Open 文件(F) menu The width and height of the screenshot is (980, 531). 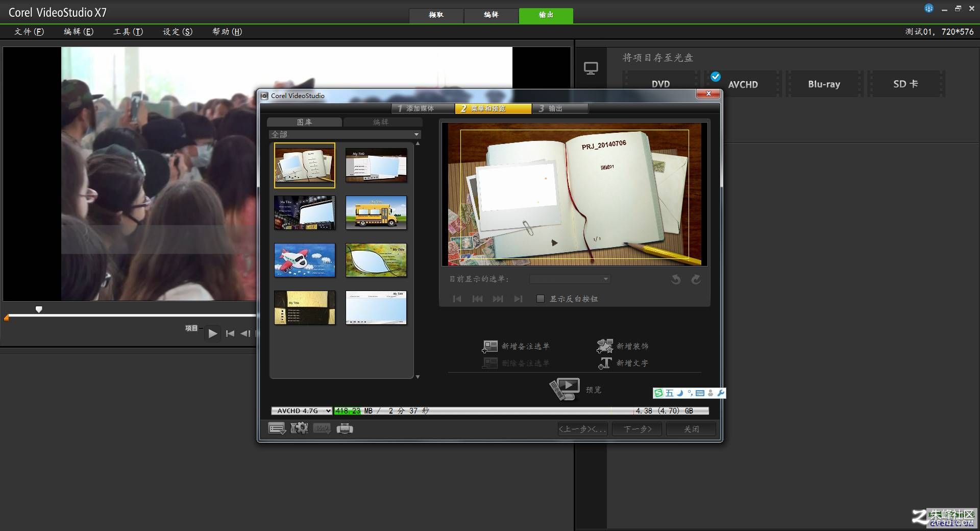tap(29, 32)
